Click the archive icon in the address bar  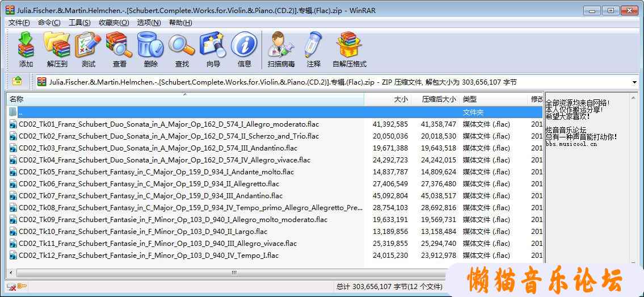[41, 82]
